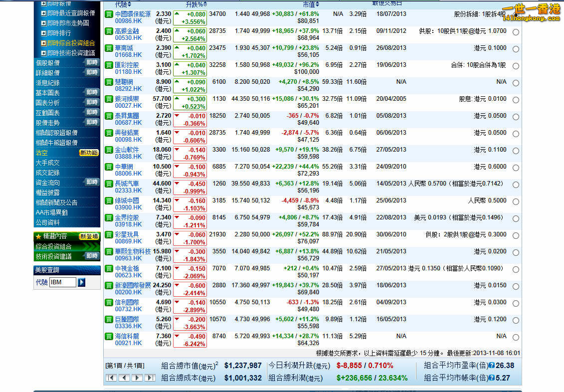Click the buy icon for 金山軟件
This screenshot has height=392, width=564.
[109, 150]
